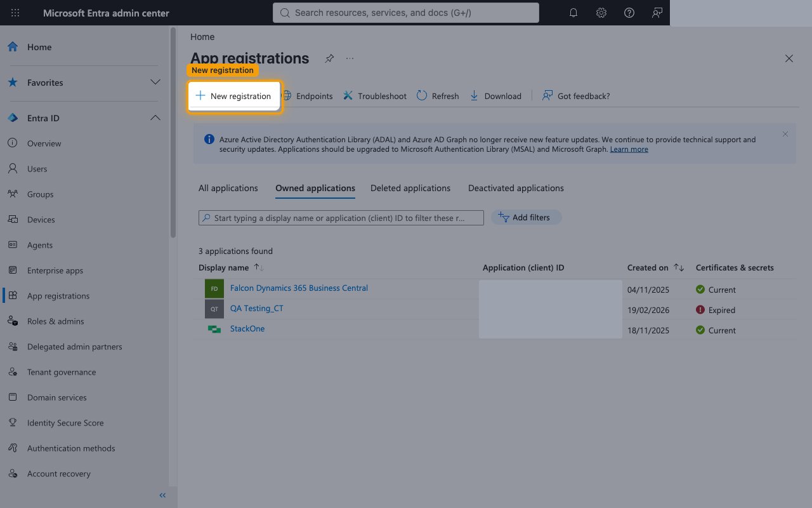Open the StackOne application
812x508 pixels.
pyautogui.click(x=247, y=329)
